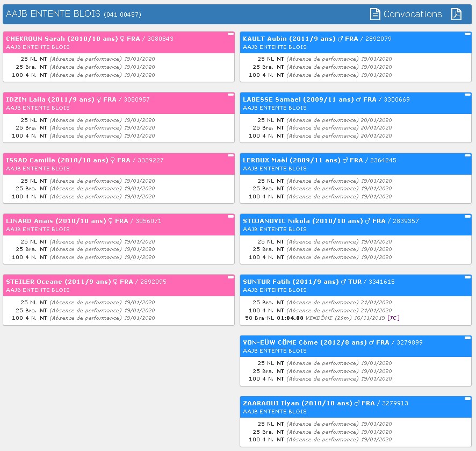
Task: Click licence number 3080957
Action: tap(136, 99)
